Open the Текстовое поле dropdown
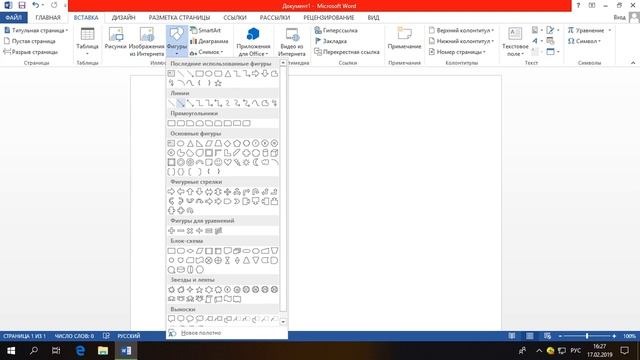This screenshot has width=640, height=360. click(515, 42)
